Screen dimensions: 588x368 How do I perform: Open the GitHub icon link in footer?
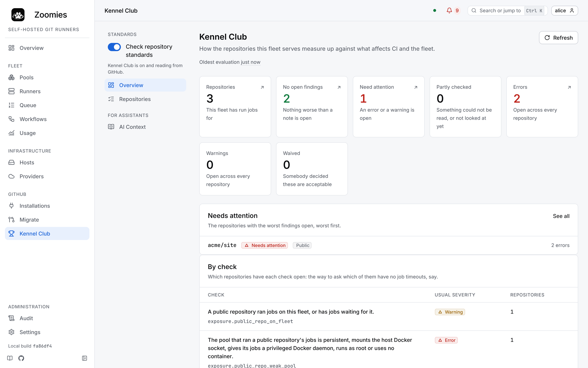[x=21, y=358]
